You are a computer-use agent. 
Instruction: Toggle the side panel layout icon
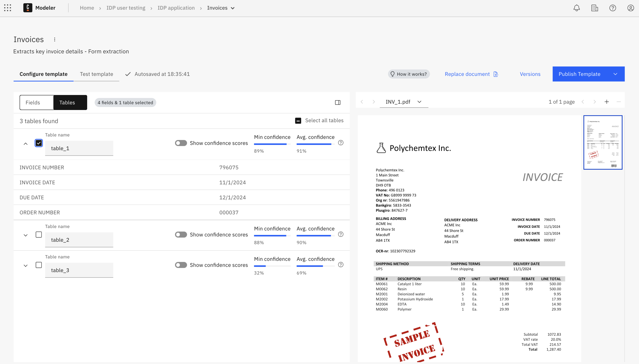pos(338,103)
